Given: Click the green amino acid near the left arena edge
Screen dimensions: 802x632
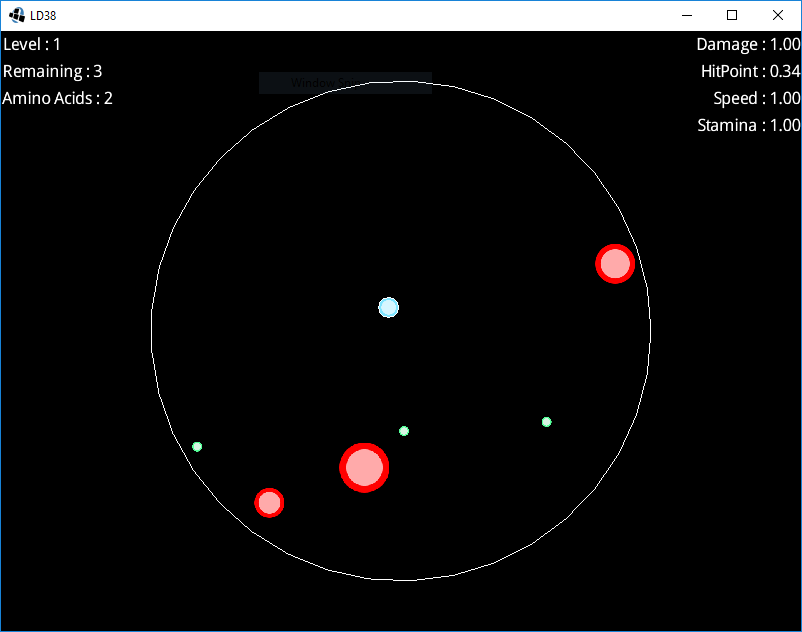Looking at the screenshot, I should pos(197,446).
